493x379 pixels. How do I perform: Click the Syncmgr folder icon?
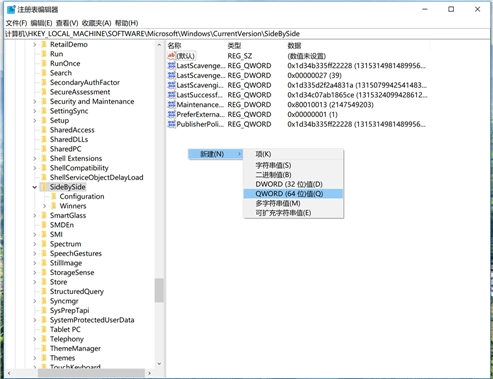point(44,301)
